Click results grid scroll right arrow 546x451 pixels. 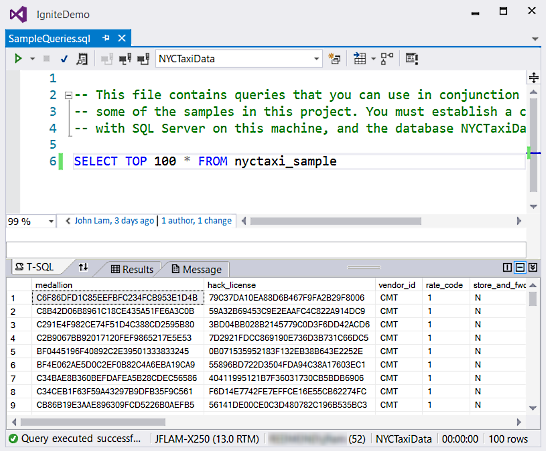coord(518,422)
